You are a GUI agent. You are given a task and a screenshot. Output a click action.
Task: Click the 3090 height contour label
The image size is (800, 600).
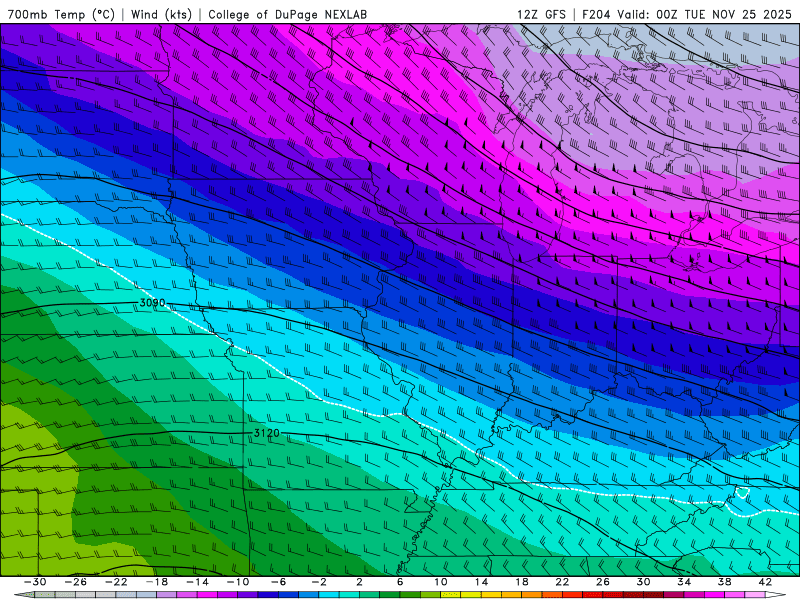(x=152, y=303)
